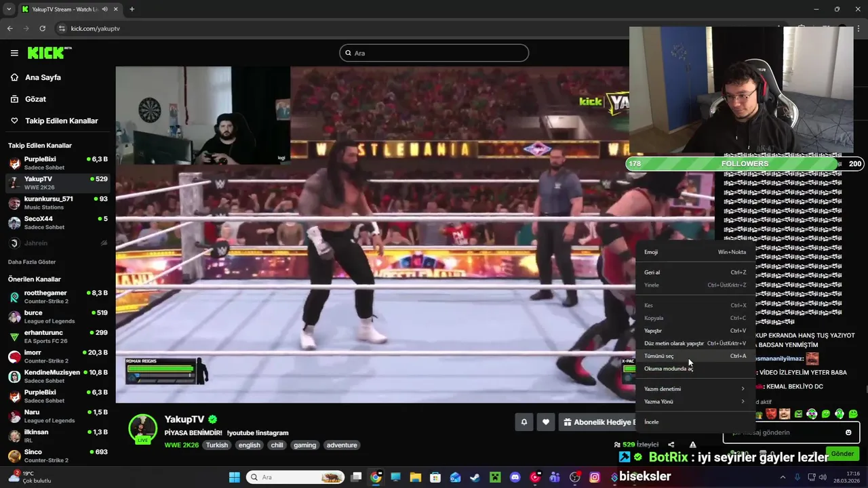Open Discord from the taskbar
The height and width of the screenshot is (488, 868).
515,477
